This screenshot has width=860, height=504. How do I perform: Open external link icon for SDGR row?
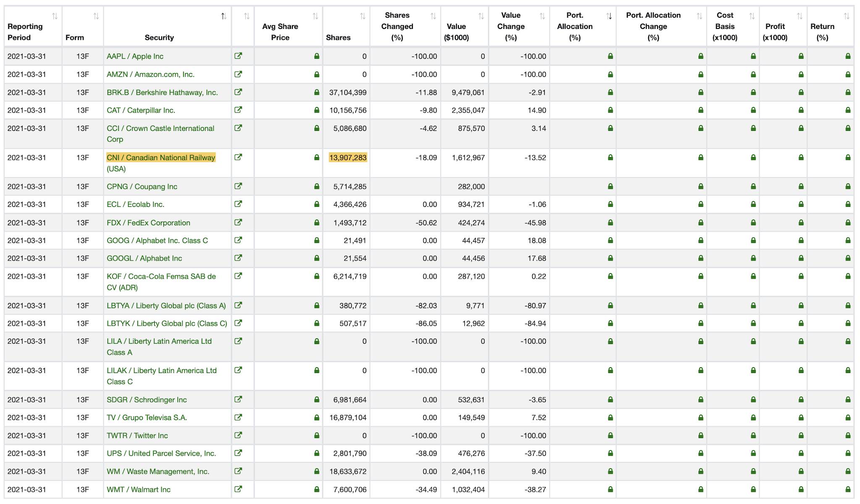click(x=238, y=399)
